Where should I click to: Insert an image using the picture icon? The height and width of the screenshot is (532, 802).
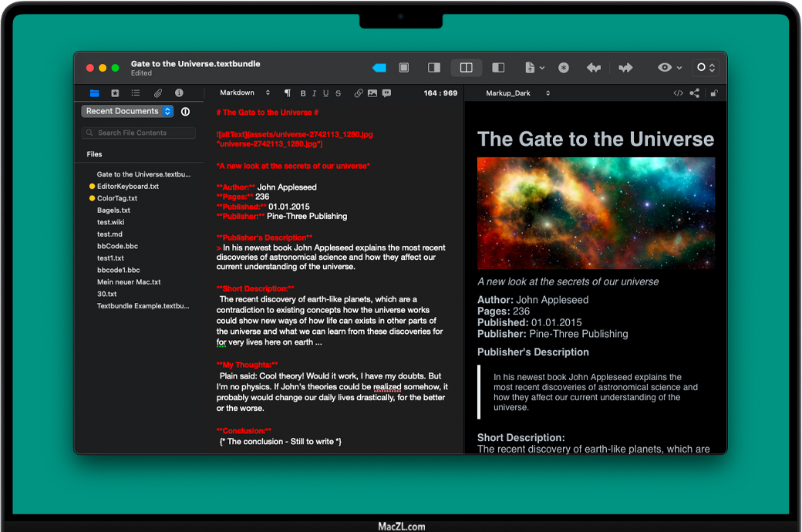[x=372, y=93]
